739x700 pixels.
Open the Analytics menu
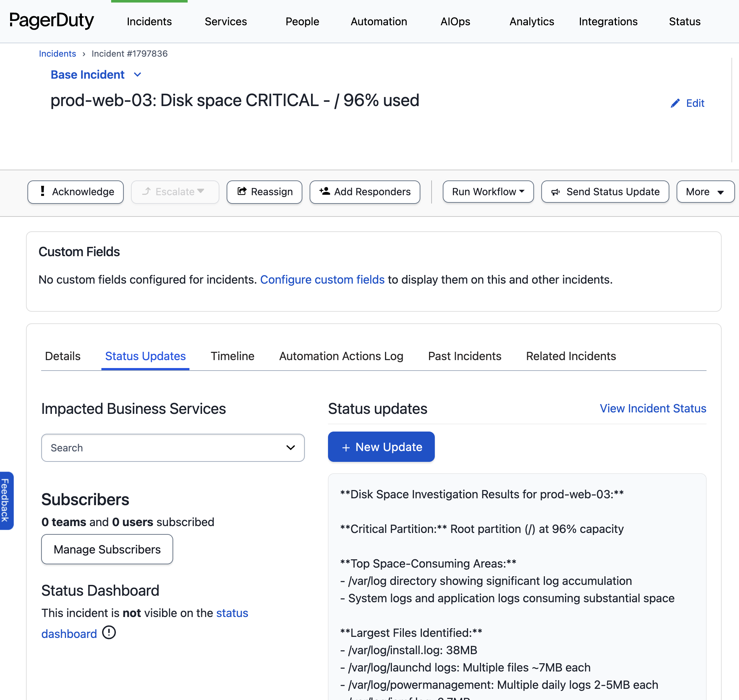tap(532, 22)
